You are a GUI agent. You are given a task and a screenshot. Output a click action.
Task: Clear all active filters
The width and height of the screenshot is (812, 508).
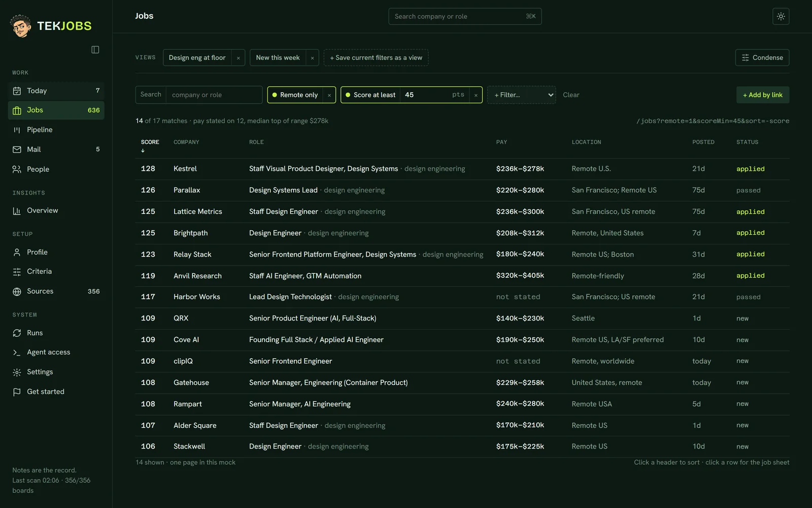[x=571, y=95]
